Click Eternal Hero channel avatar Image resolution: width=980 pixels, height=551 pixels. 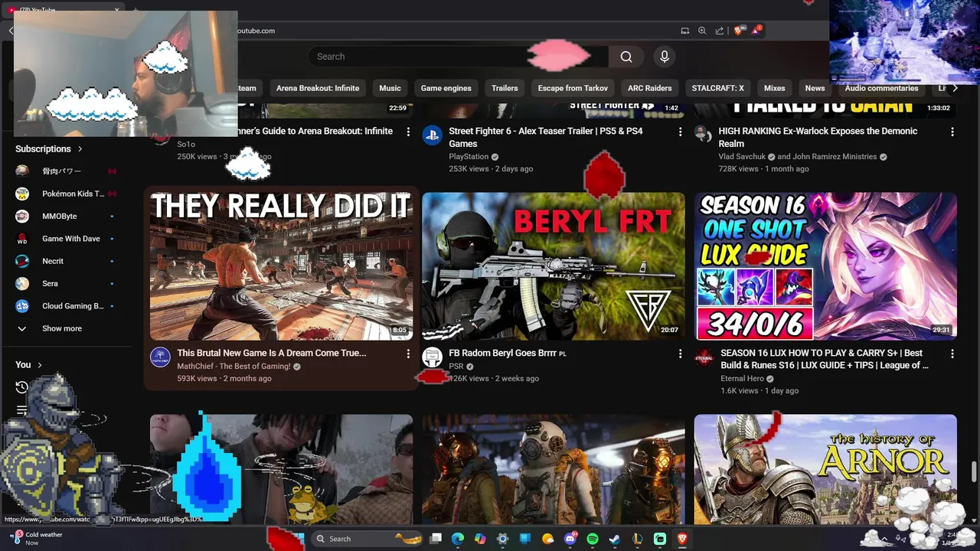point(704,357)
